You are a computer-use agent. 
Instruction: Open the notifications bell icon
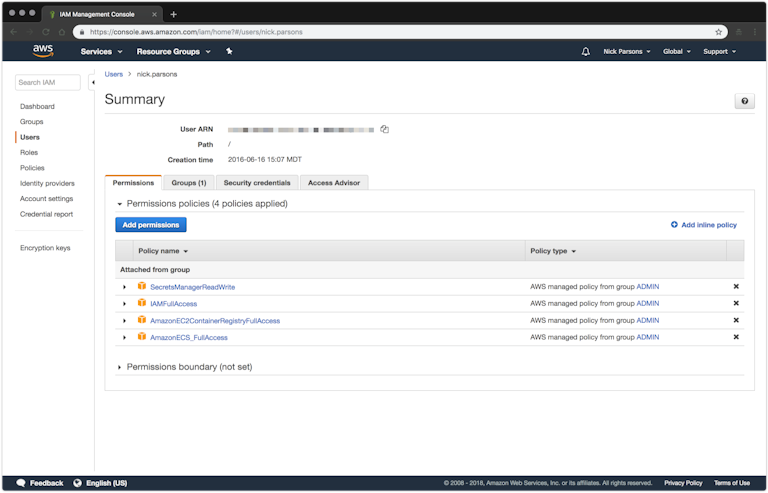tap(585, 51)
